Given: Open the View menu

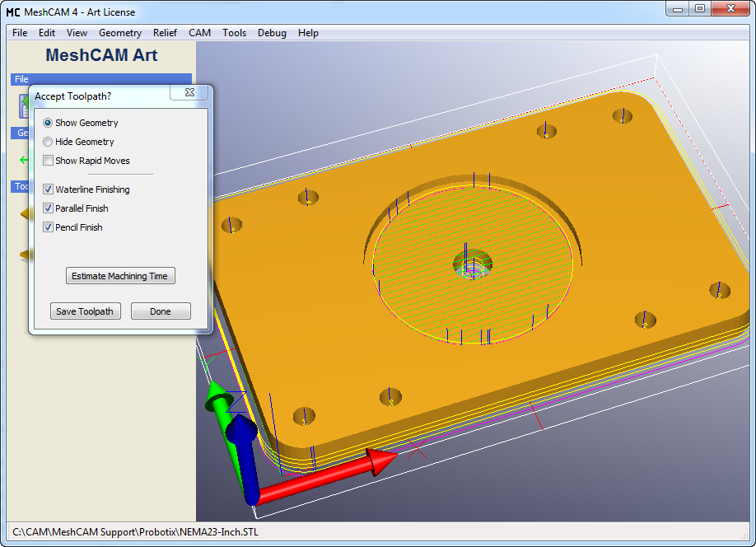Looking at the screenshot, I should (77, 33).
